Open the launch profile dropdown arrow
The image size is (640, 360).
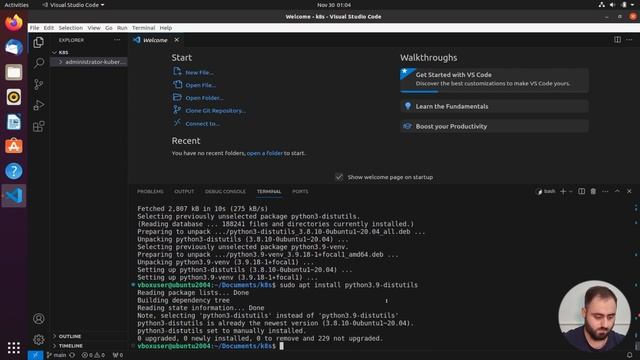571,191
